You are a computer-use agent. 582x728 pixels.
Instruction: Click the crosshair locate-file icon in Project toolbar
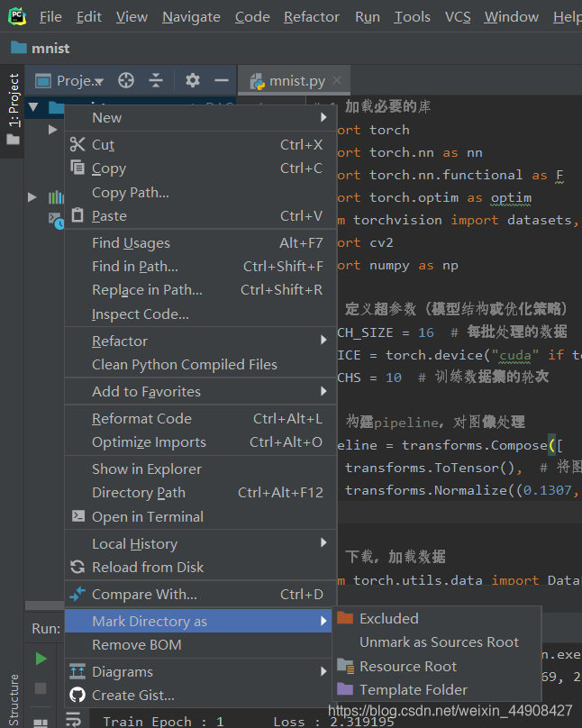pos(126,80)
